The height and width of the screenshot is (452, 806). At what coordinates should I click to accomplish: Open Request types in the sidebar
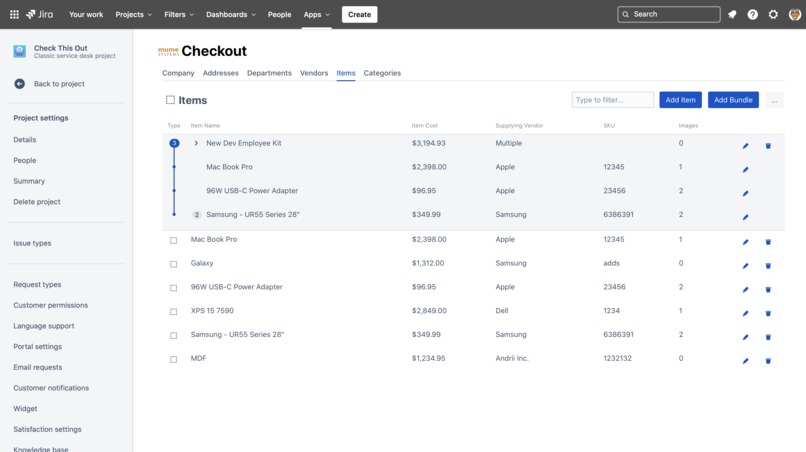[x=37, y=284]
